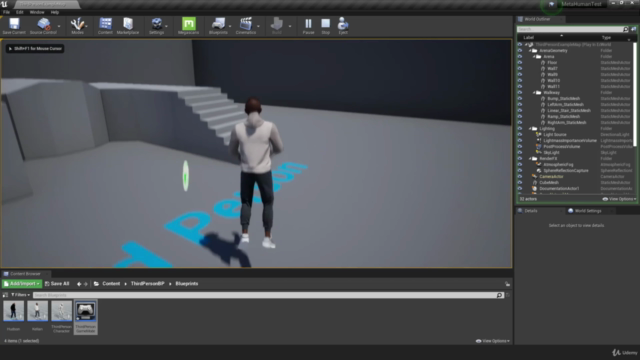The height and width of the screenshot is (360, 640).
Task: Open the Build options dropdown arrow
Action: (290, 26)
